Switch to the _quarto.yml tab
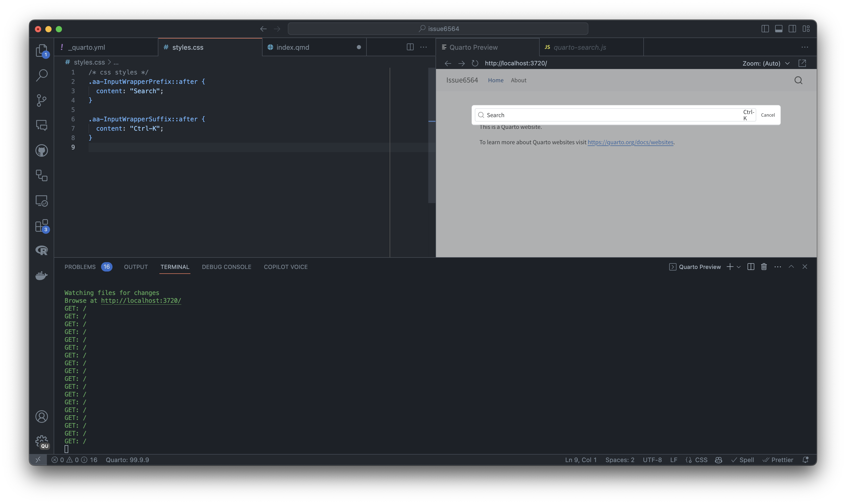The width and height of the screenshot is (846, 504). point(106,47)
